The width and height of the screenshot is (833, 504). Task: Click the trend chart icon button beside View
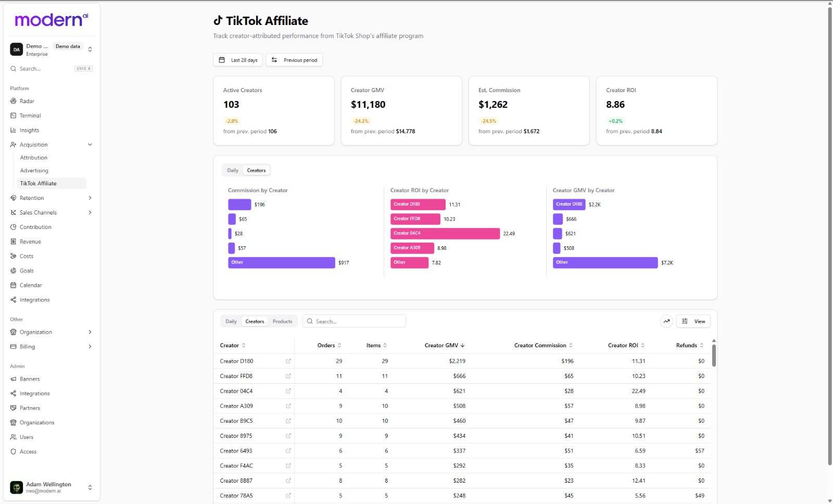666,321
